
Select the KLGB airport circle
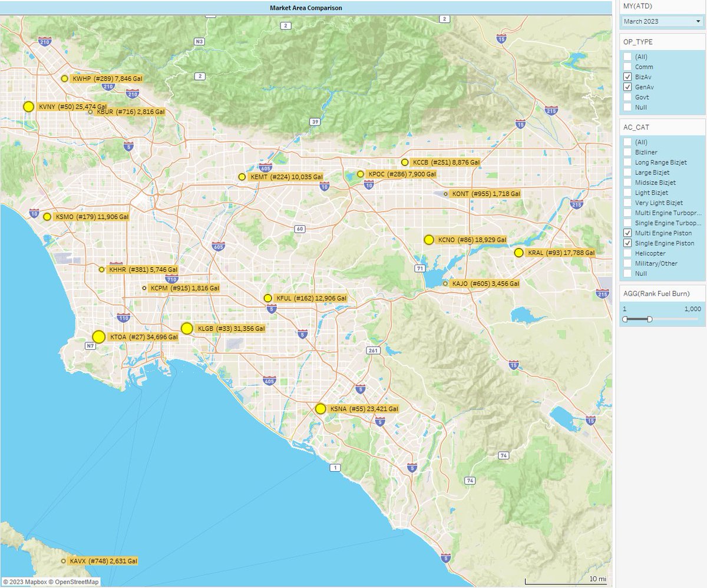(187, 327)
